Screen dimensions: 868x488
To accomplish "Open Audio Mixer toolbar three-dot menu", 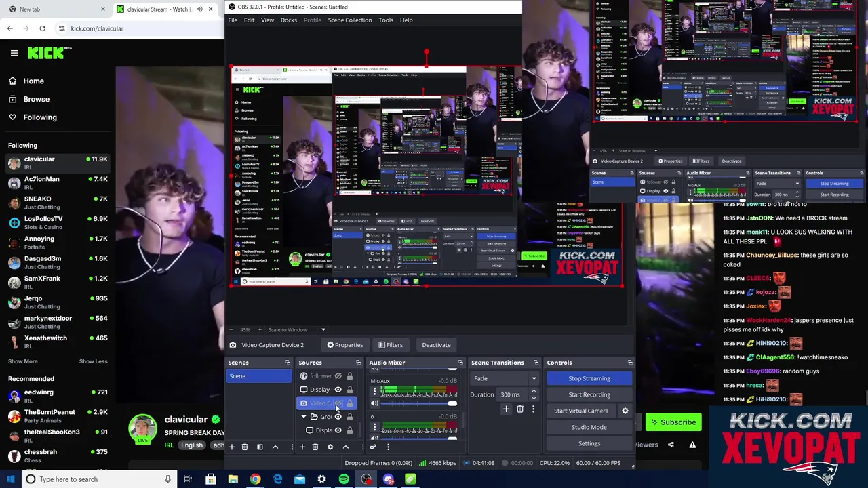I will point(388,447).
